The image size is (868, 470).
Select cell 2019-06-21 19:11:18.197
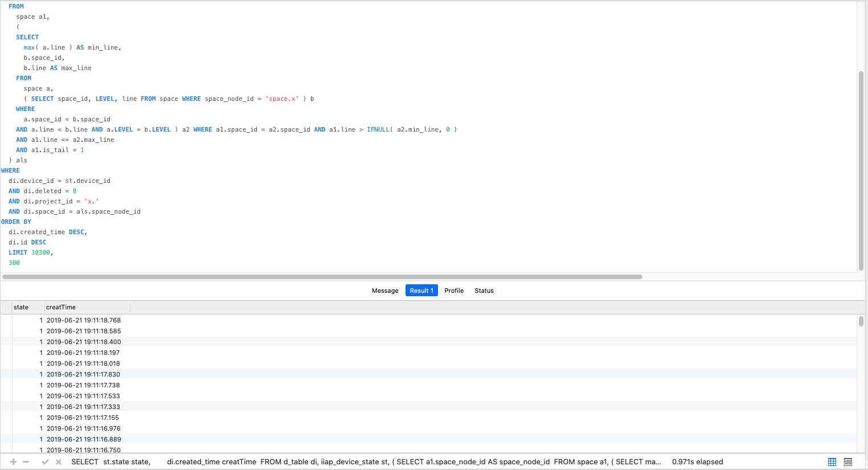pyautogui.click(x=83, y=353)
